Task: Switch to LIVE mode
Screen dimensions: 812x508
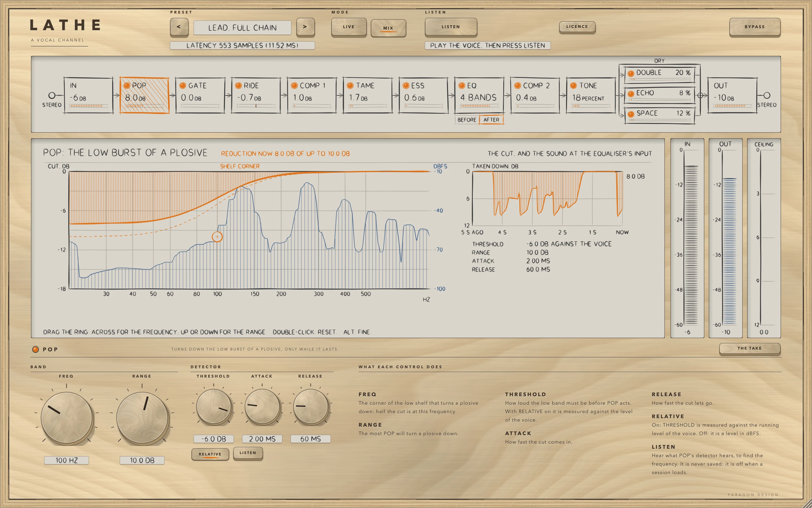Action: (348, 27)
